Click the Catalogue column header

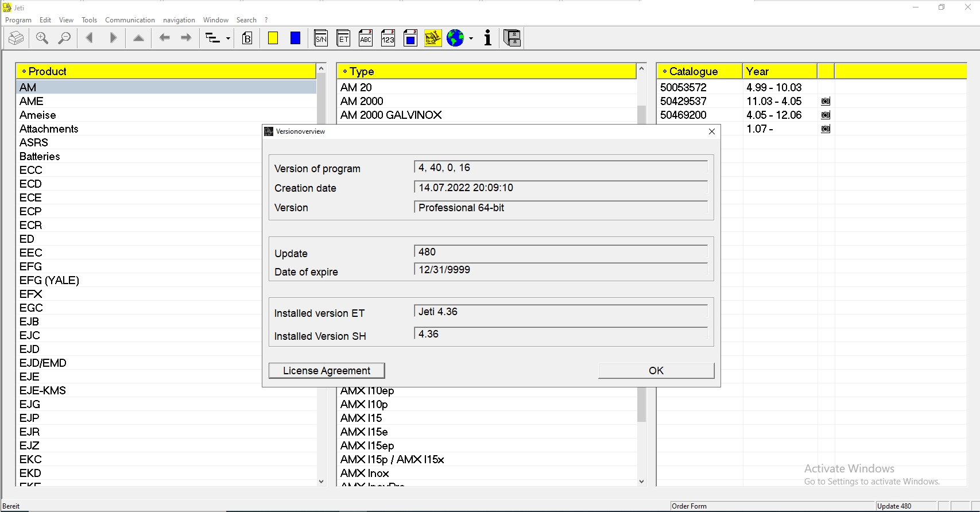click(x=699, y=71)
